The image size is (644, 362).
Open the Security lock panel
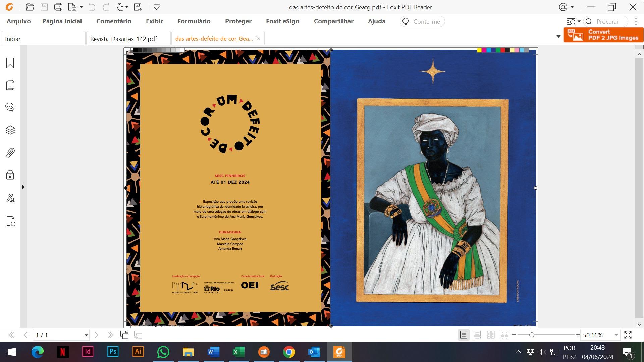[x=10, y=175]
